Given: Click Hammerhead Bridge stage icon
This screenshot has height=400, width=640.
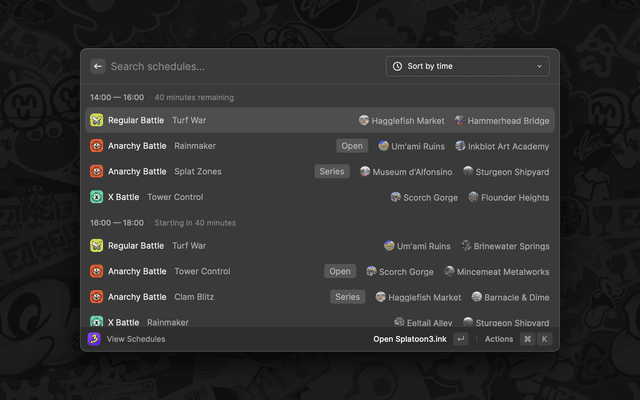Looking at the screenshot, I should [460, 120].
